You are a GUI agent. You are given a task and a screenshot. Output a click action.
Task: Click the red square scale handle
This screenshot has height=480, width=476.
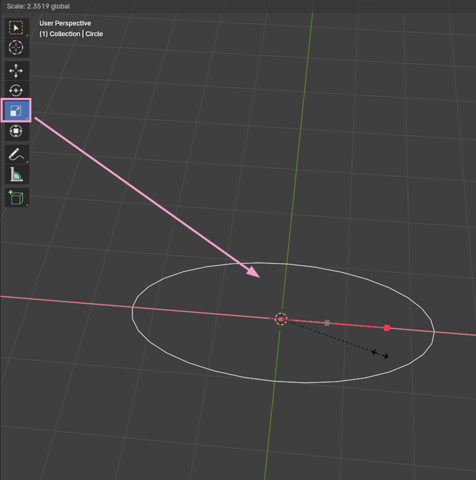tap(387, 328)
